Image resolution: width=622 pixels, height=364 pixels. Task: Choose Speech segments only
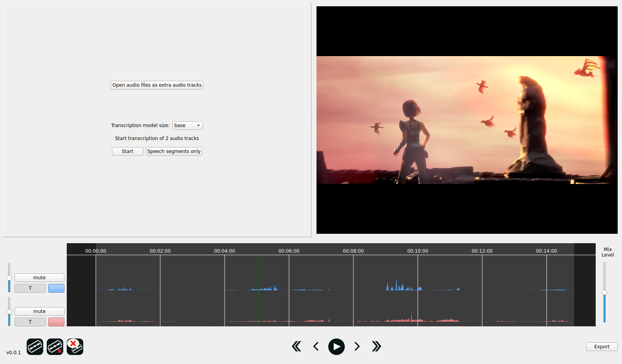tap(174, 151)
